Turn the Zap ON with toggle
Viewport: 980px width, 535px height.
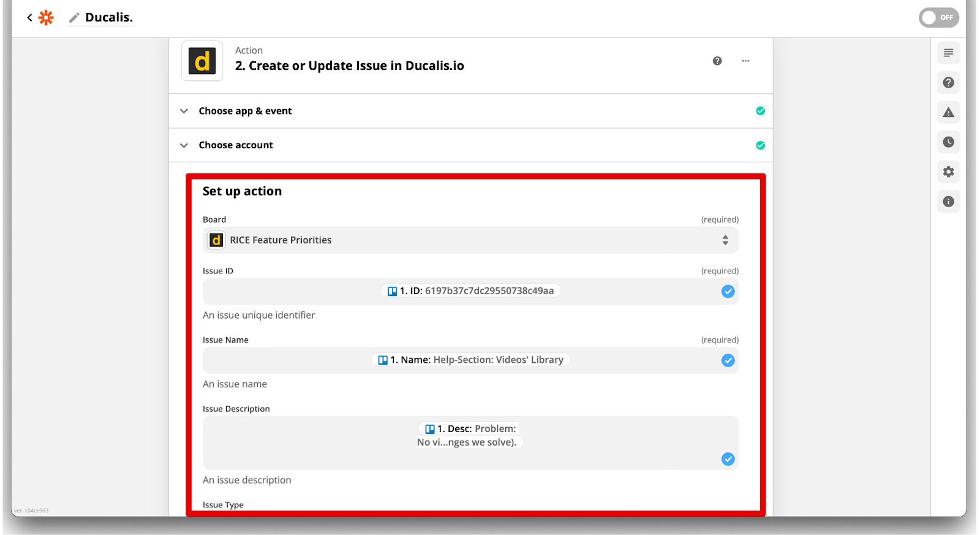[x=938, y=18]
